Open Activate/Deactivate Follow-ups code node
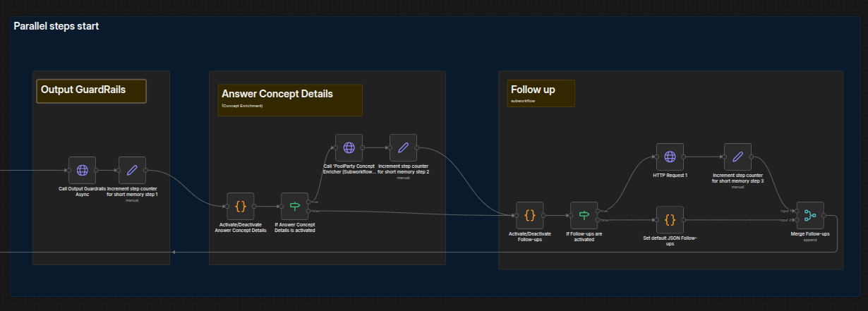The image size is (868, 311). click(x=530, y=215)
